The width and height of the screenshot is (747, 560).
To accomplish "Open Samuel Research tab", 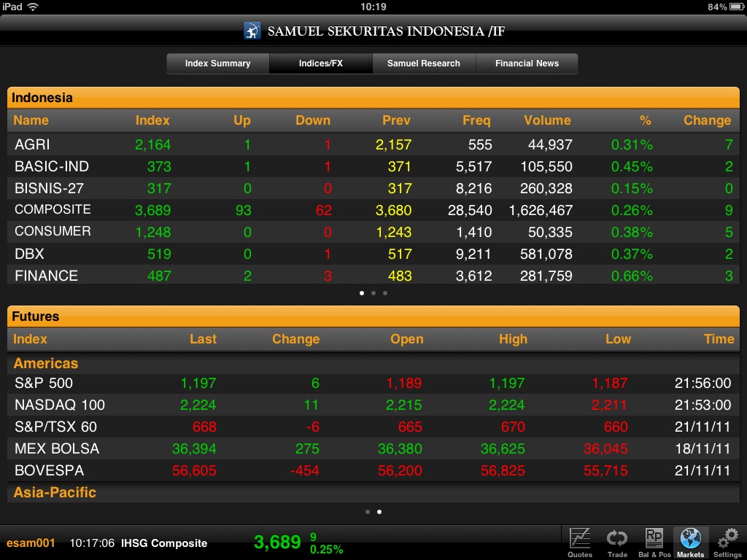I will [x=424, y=63].
